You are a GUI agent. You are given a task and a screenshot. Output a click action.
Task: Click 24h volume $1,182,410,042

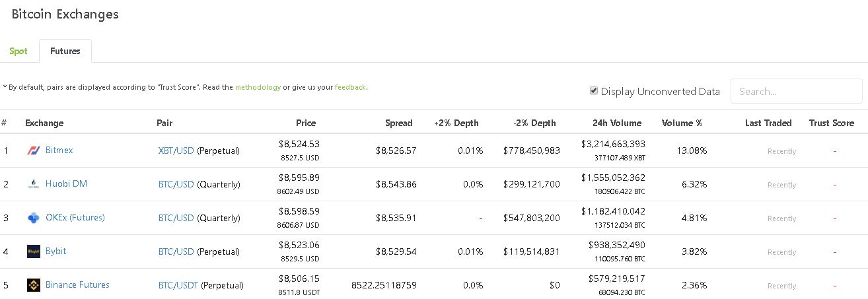click(613, 211)
